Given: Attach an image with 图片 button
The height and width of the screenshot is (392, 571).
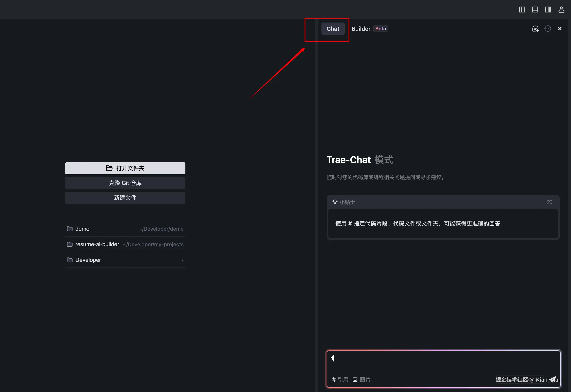Looking at the screenshot, I should click(x=361, y=379).
